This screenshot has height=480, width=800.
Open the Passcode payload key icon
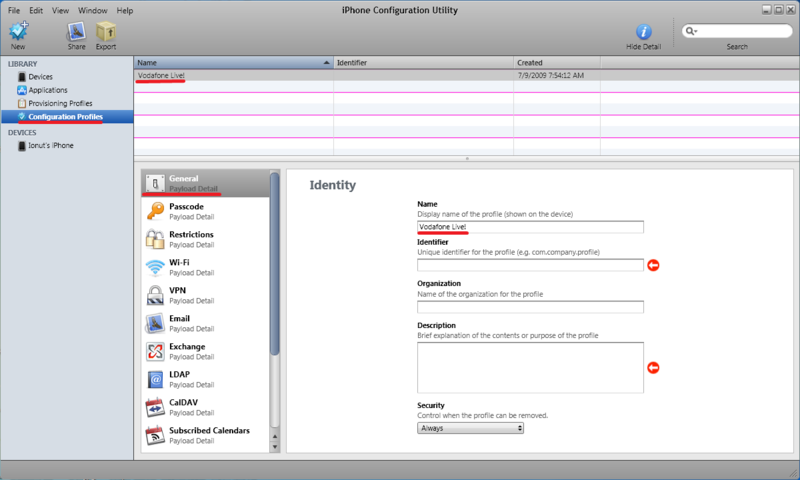[155, 211]
